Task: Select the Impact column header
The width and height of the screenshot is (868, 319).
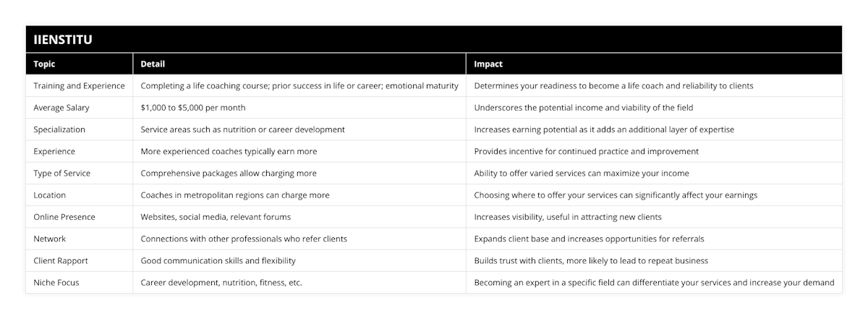Action: point(488,64)
